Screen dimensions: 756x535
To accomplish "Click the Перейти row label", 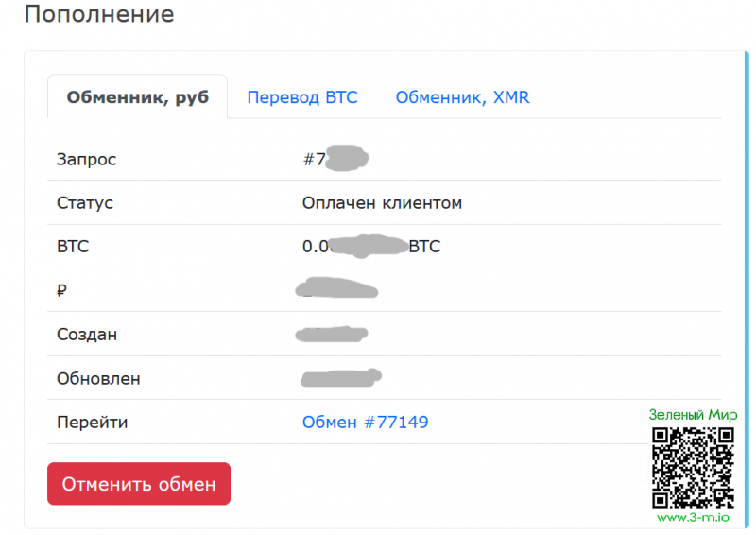I will [92, 423].
